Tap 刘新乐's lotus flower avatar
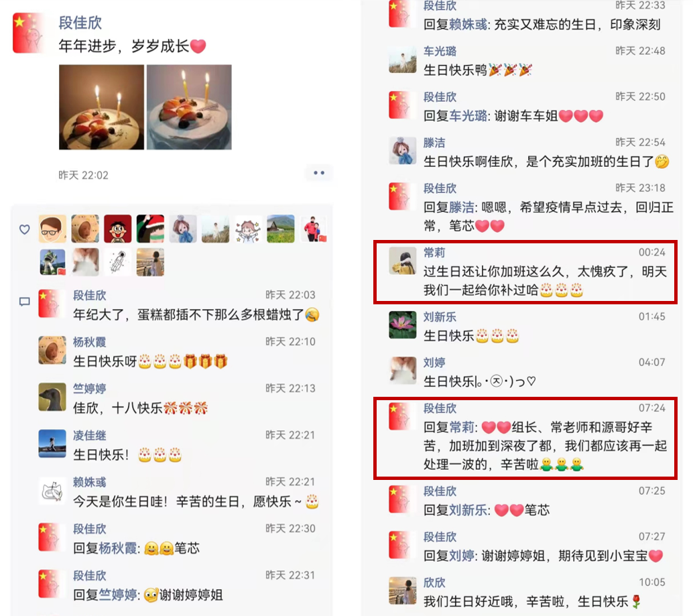693x616 pixels. [x=402, y=325]
